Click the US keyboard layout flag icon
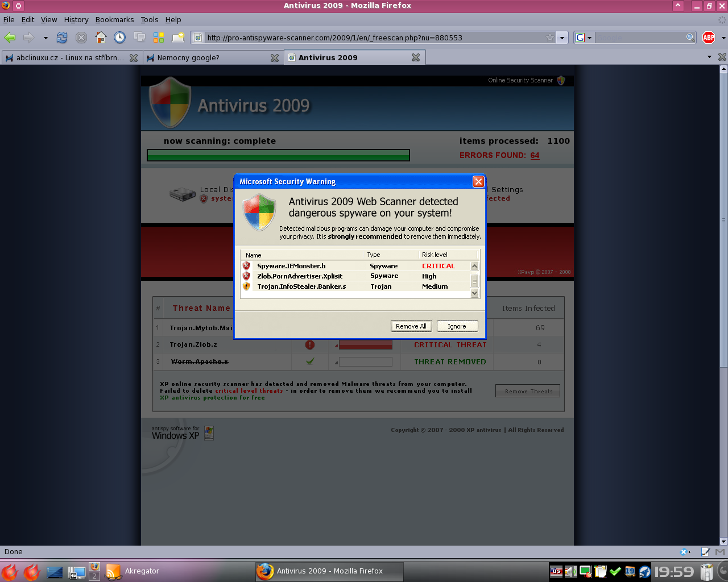Viewport: 728px width, 582px height. [556, 572]
